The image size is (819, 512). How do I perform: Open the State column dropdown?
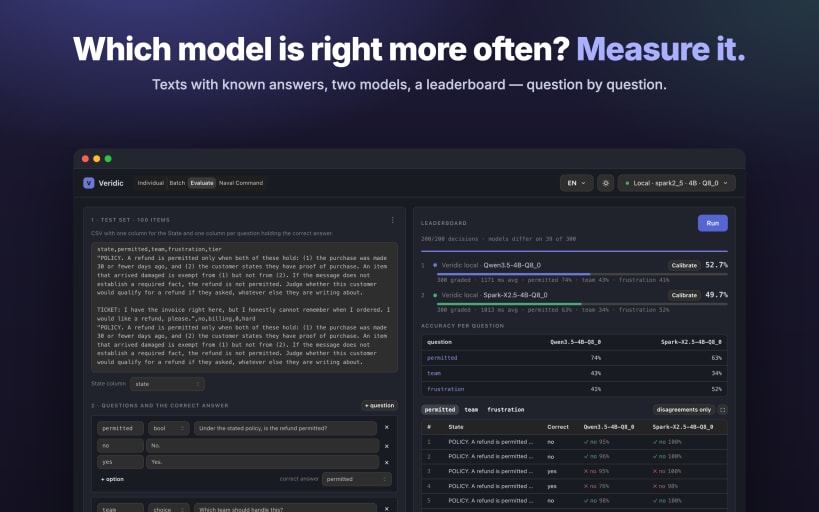[167, 384]
